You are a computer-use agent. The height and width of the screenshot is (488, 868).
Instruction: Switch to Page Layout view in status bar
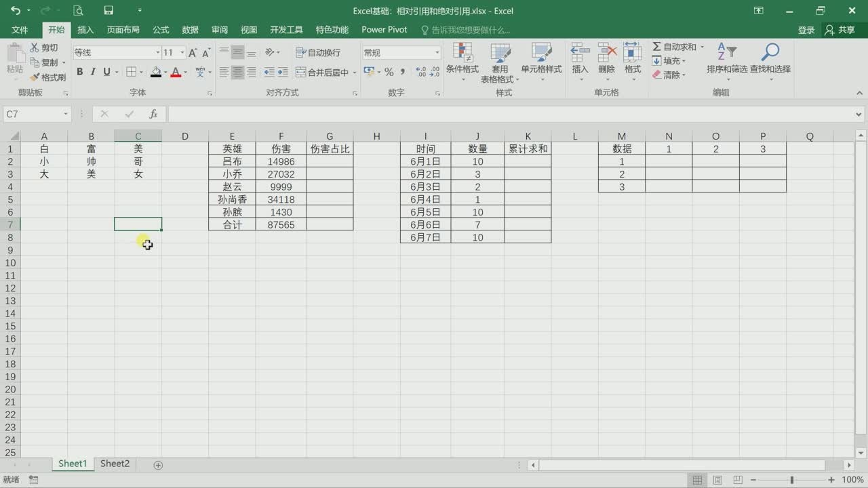717,480
